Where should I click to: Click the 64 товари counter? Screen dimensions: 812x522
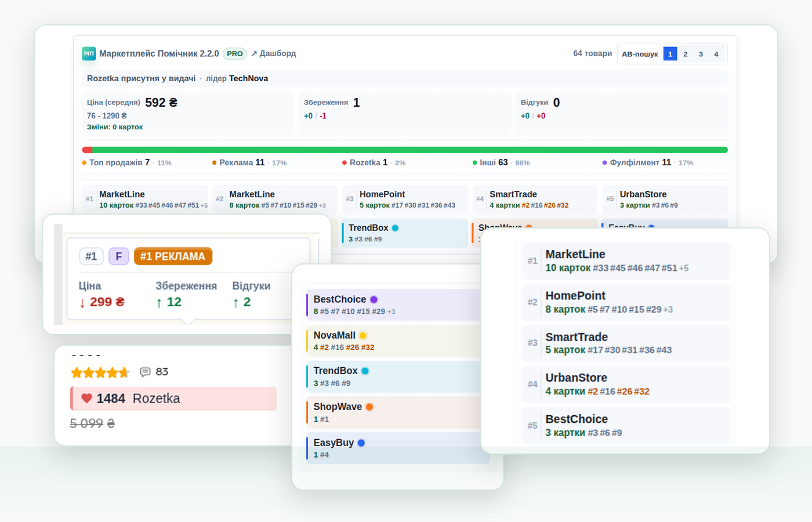click(x=592, y=53)
